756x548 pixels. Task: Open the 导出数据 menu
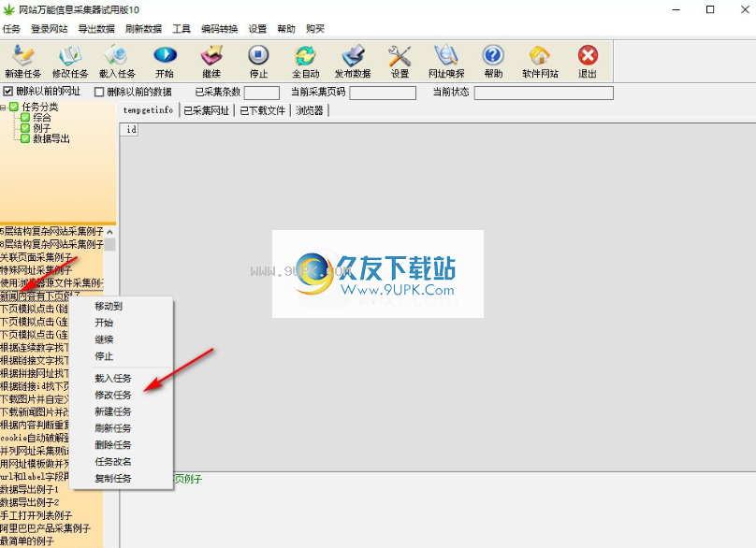tap(96, 29)
